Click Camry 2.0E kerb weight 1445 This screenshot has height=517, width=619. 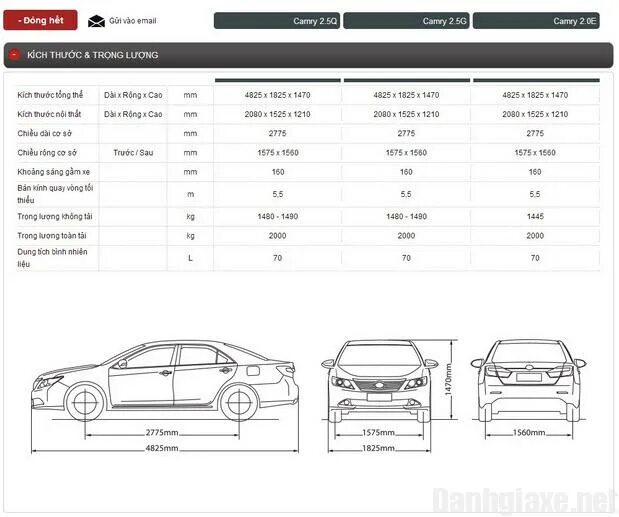tap(535, 217)
